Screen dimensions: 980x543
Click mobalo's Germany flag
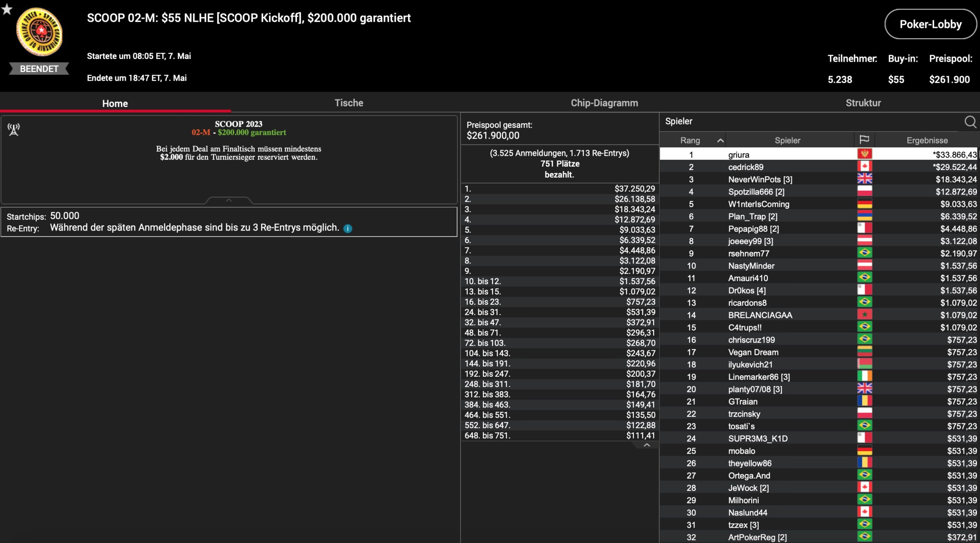(x=865, y=450)
